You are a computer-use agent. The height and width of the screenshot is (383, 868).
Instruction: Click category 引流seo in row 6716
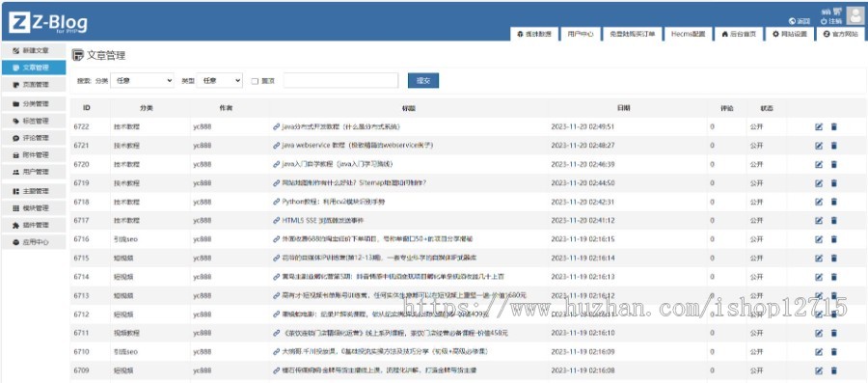126,239
